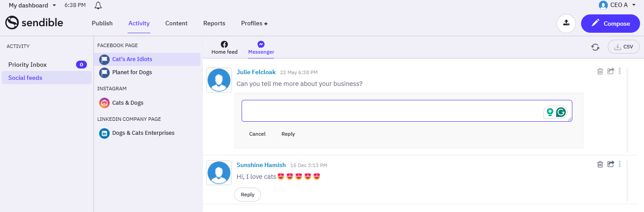Image resolution: width=644 pixels, height=212 pixels.
Task: Export feed with the CSV button
Action: click(623, 47)
